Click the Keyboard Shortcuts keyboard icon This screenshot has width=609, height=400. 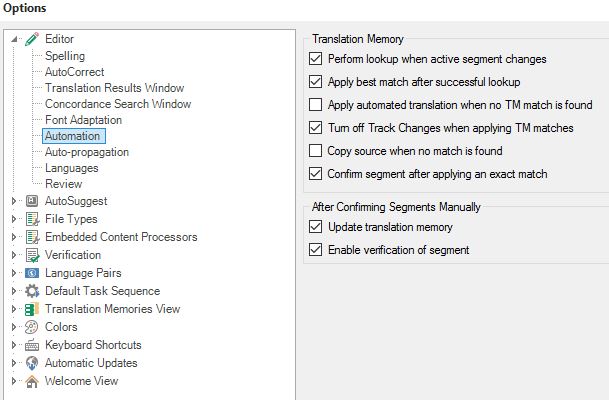pos(32,345)
